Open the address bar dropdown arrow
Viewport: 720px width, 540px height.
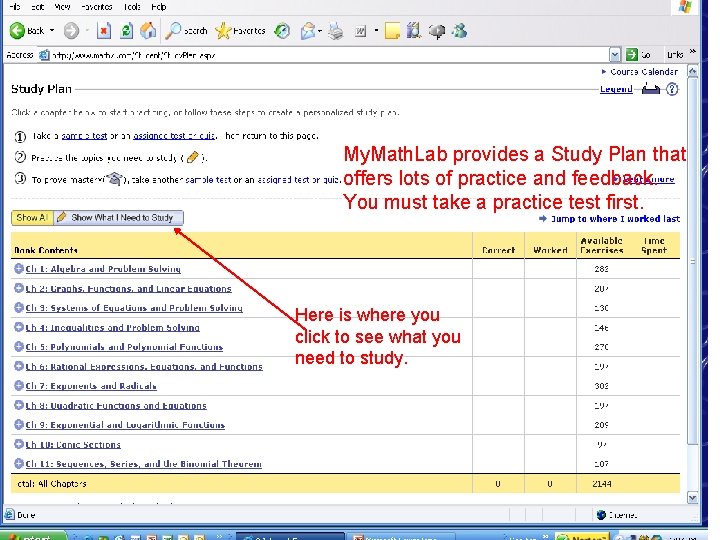615,55
